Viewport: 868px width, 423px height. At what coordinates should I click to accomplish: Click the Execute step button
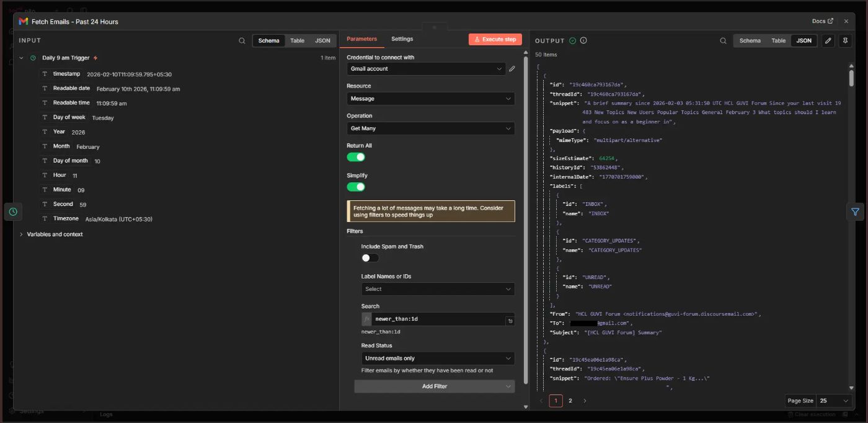pyautogui.click(x=495, y=40)
